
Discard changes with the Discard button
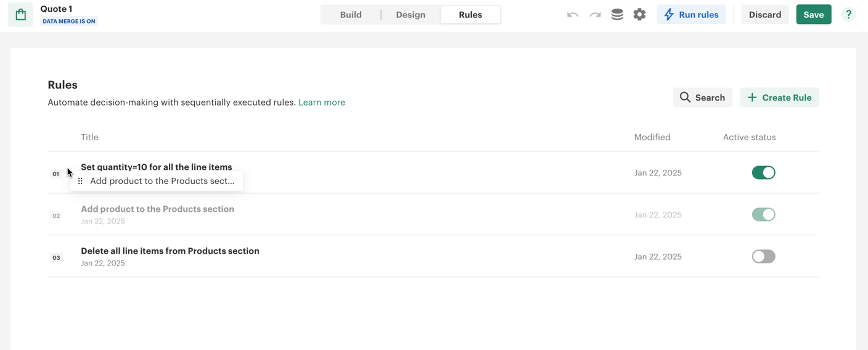(x=764, y=15)
